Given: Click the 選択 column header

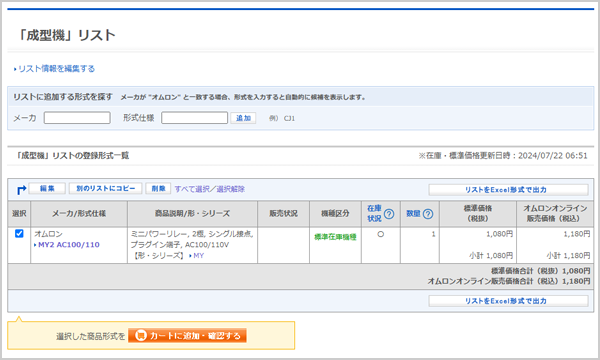Looking at the screenshot, I should tap(19, 213).
